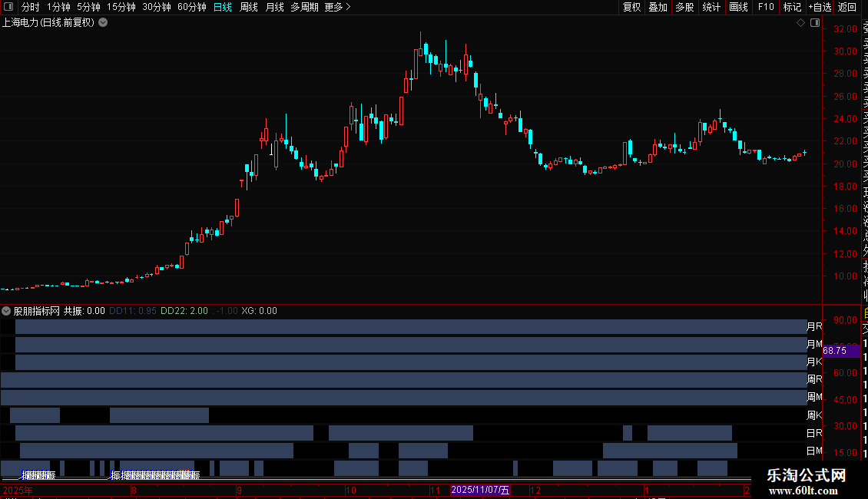Click the diamond marker icon above the chart
Image resolution: width=868 pixels, height=499 pixels.
[800, 23]
